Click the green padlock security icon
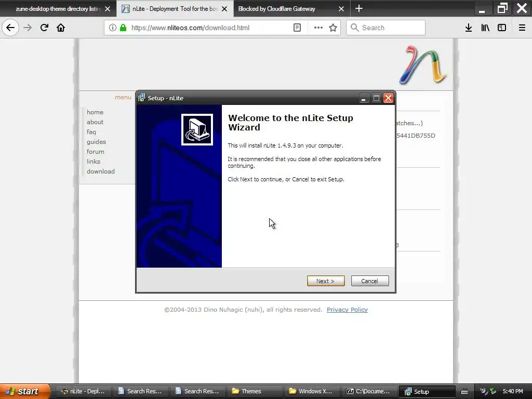532x399 pixels. pos(123,28)
